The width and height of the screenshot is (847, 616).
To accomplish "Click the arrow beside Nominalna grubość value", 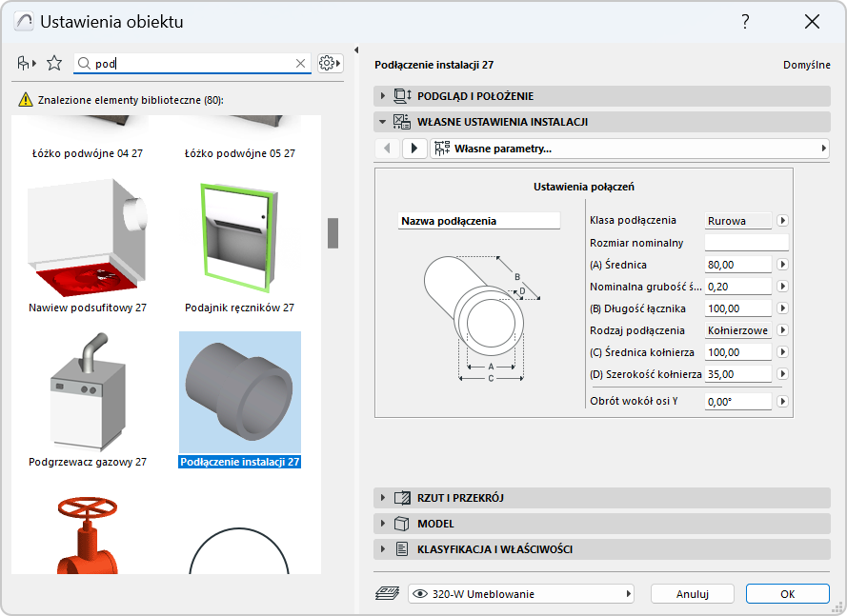I will tap(782, 287).
